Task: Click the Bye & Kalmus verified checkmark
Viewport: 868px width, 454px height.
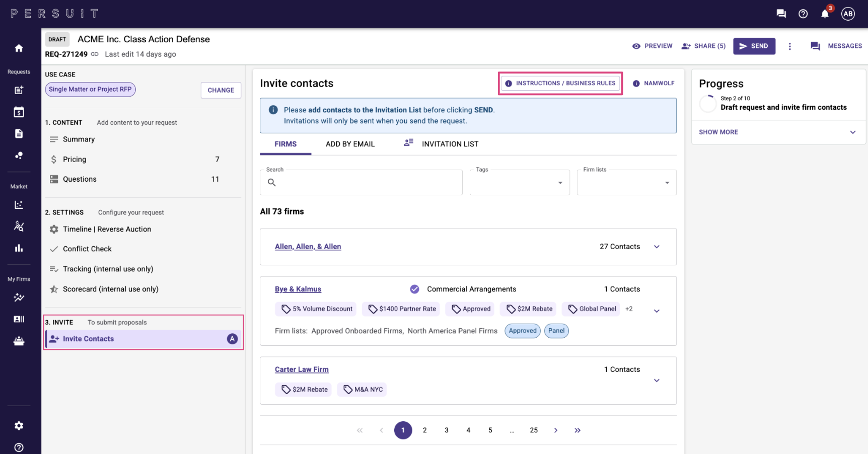Action: click(x=414, y=289)
